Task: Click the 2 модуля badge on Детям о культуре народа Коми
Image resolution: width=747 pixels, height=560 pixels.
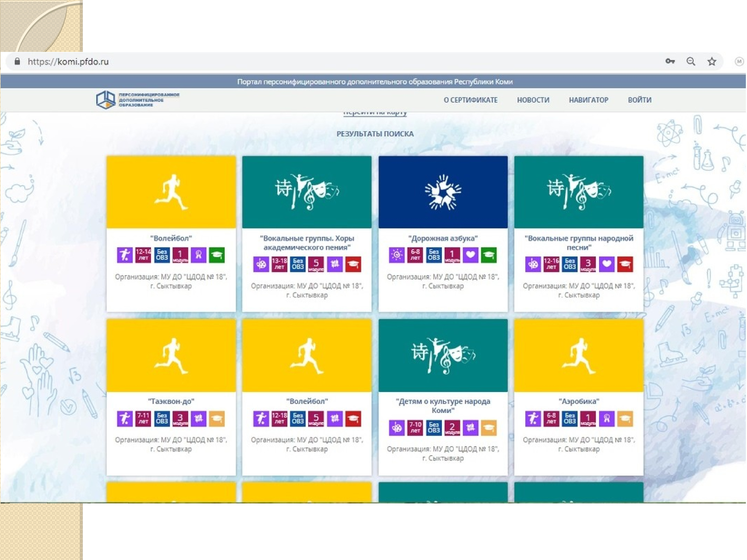Action: [452, 428]
